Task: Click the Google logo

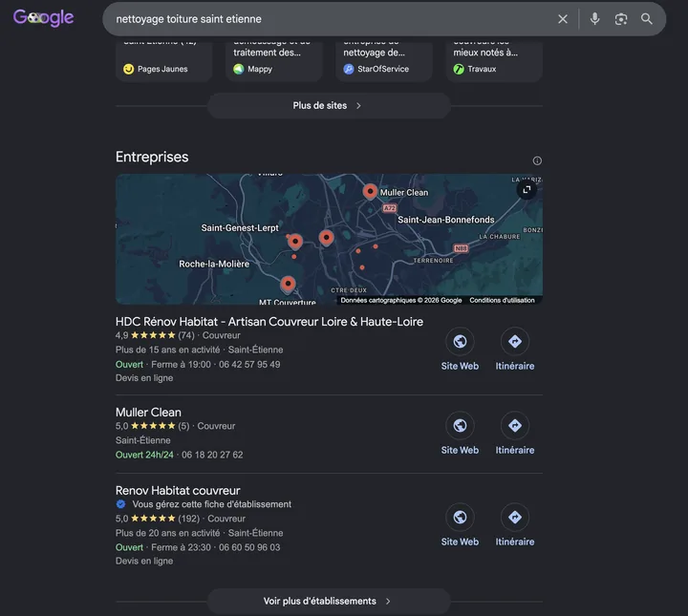Action: tap(43, 18)
